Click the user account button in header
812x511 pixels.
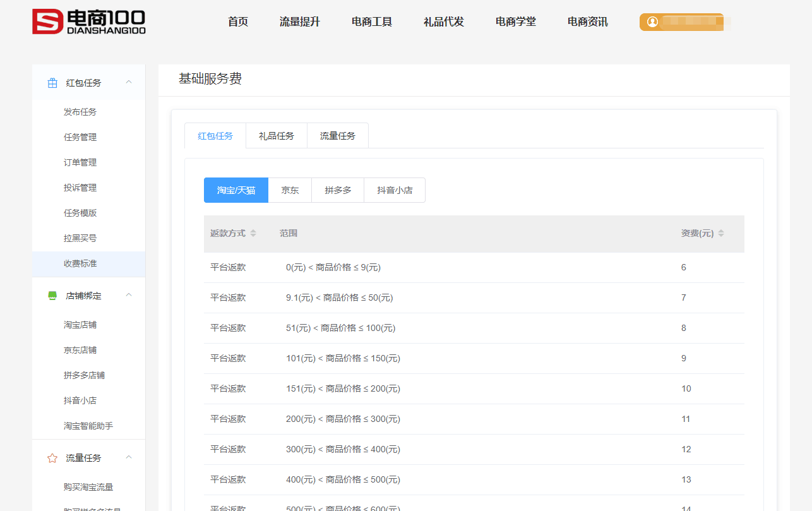(x=682, y=22)
